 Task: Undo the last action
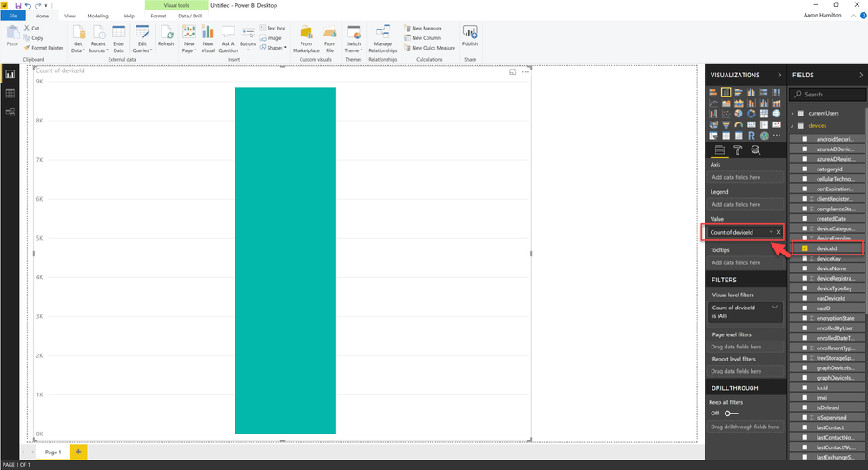coord(28,5)
